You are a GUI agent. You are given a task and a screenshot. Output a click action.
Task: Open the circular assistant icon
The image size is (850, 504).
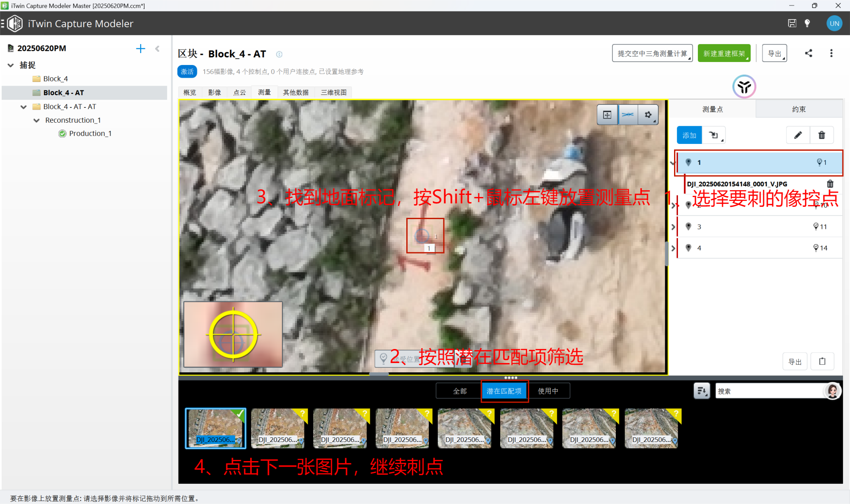744,87
